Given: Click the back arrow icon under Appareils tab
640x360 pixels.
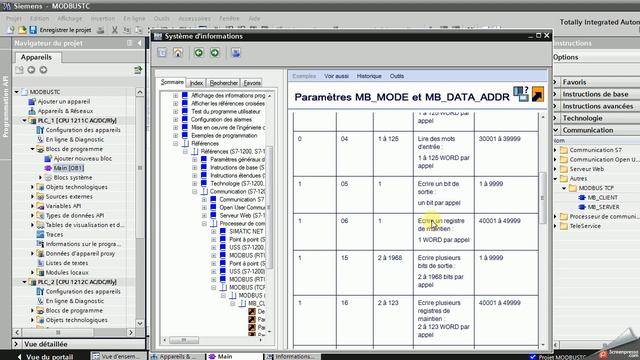Looking at the screenshot, I should click(x=31, y=70).
